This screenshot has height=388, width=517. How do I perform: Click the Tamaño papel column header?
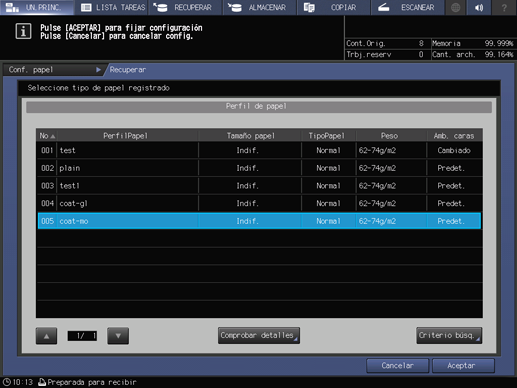pos(251,136)
